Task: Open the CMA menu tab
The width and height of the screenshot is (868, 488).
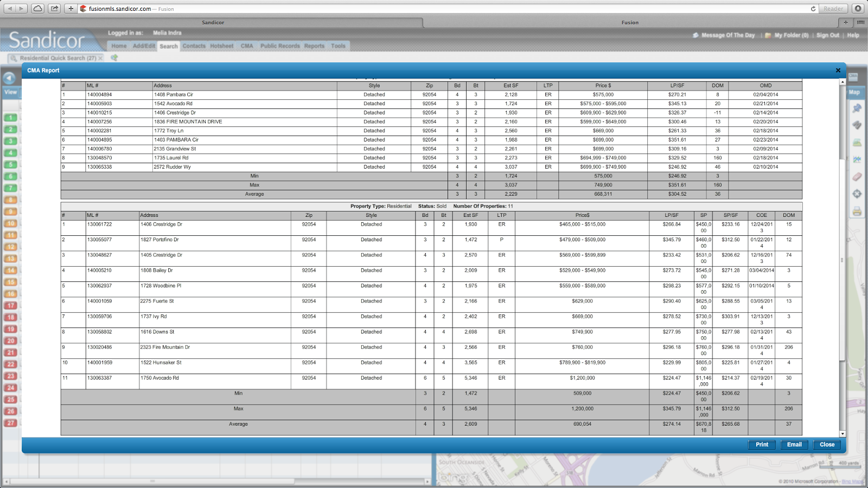Action: pos(247,46)
